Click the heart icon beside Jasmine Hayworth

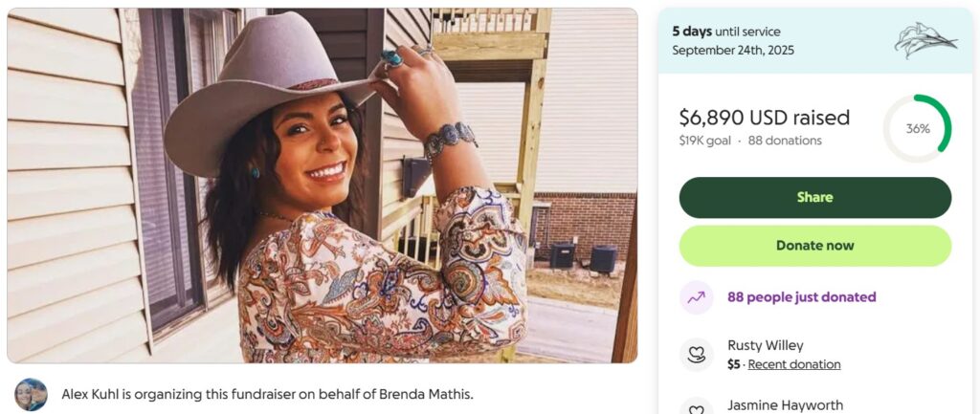(x=697, y=408)
